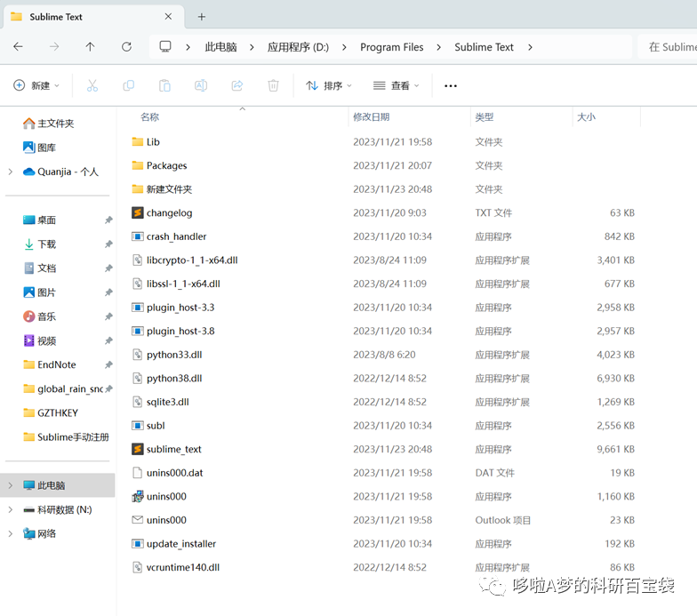This screenshot has height=616, width=697.
Task: Open 主文件夹 in the sidebar
Action: (x=48, y=123)
